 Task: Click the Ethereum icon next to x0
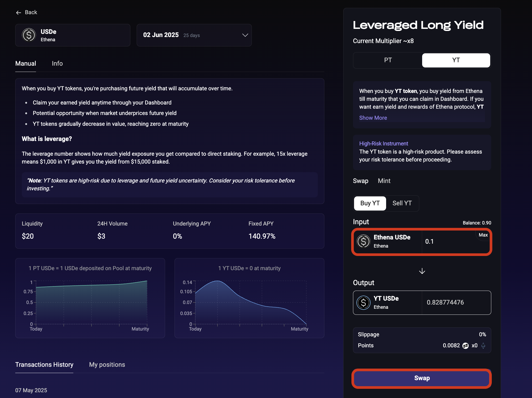coord(483,346)
